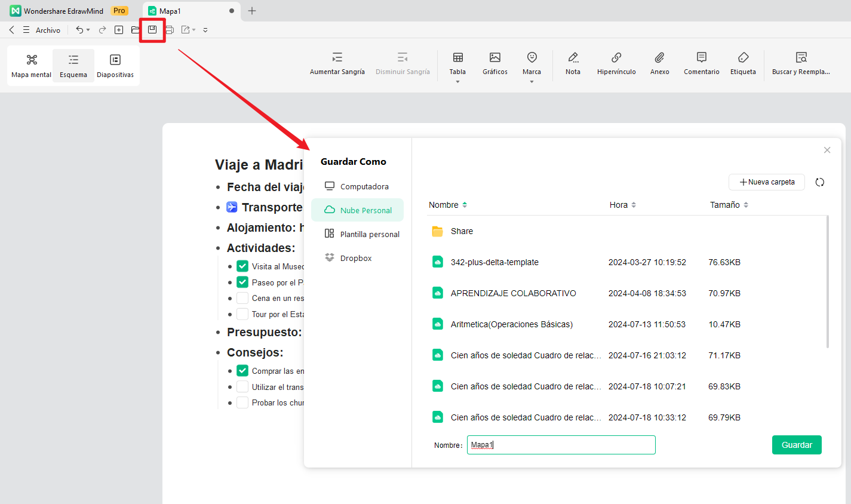This screenshot has height=504, width=851.
Task: Click the file list vertical scrollbar
Action: tap(828, 282)
